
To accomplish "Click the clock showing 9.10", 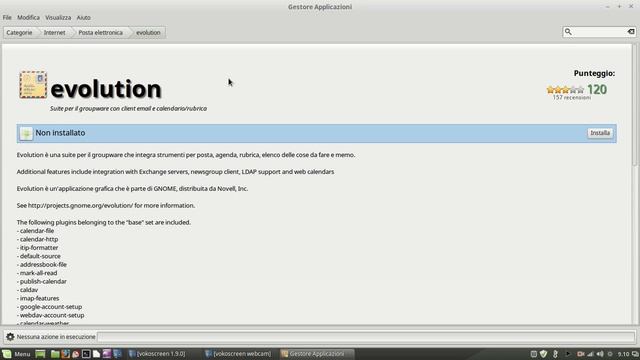I will (623, 354).
